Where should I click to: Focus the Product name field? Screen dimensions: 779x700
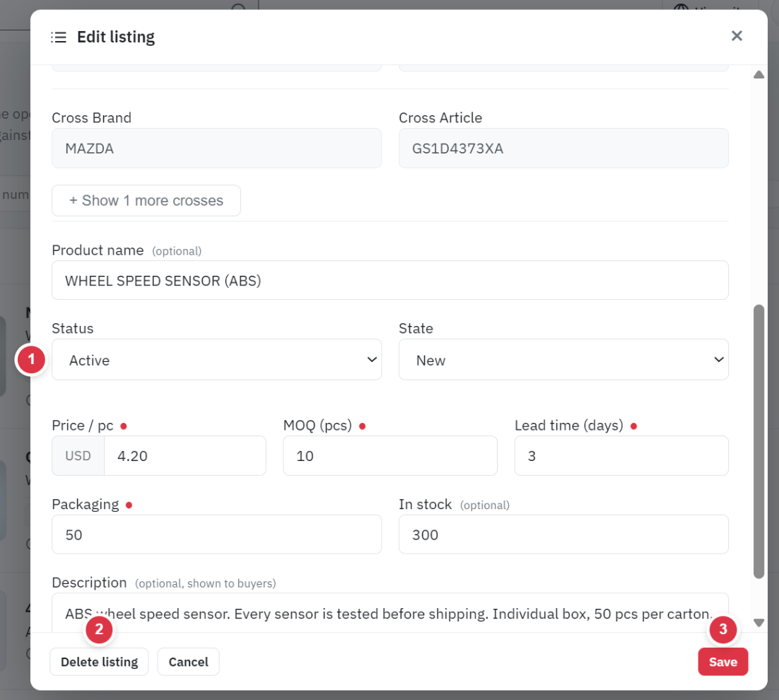[x=390, y=280]
